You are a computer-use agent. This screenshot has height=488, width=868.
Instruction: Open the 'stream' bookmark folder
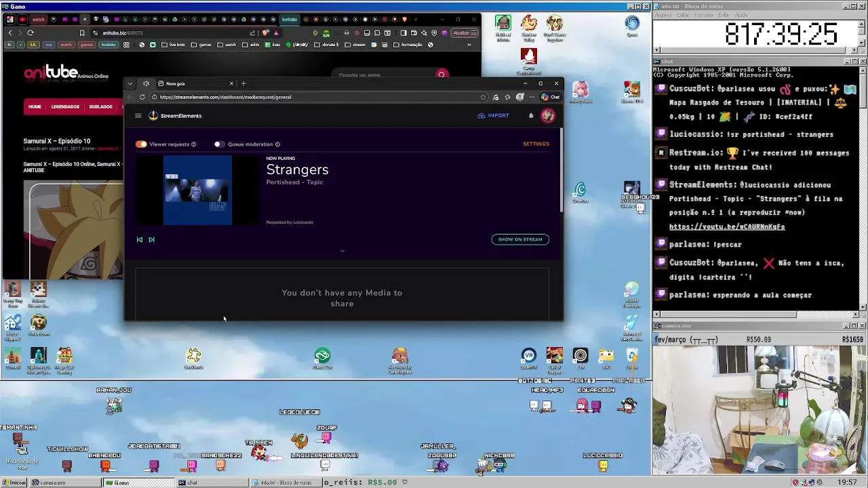[355, 45]
